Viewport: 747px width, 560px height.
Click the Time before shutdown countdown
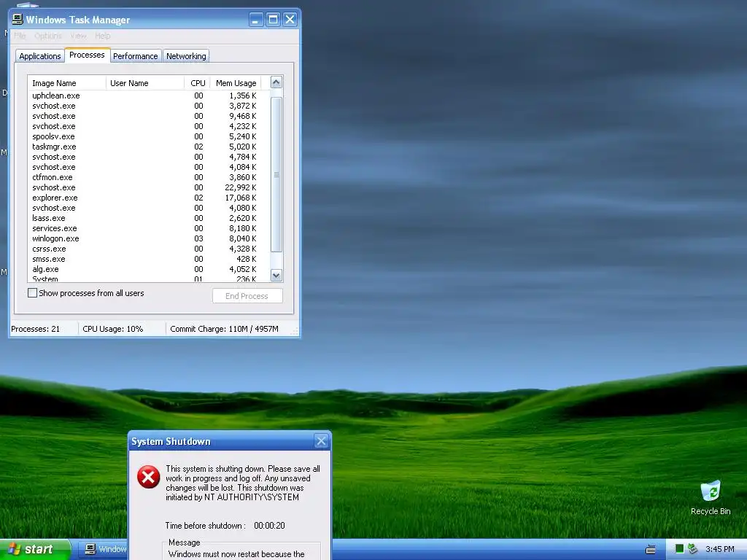click(269, 526)
